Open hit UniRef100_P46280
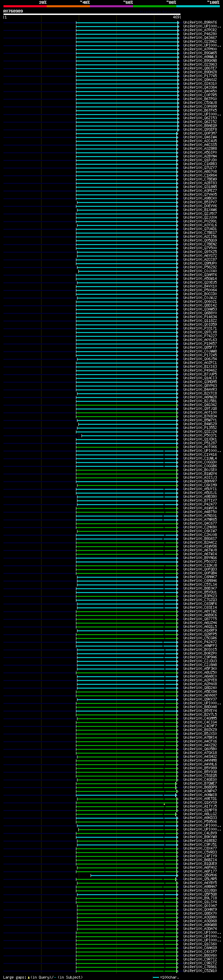Viewport: 223px width, 980px height. 200,34
